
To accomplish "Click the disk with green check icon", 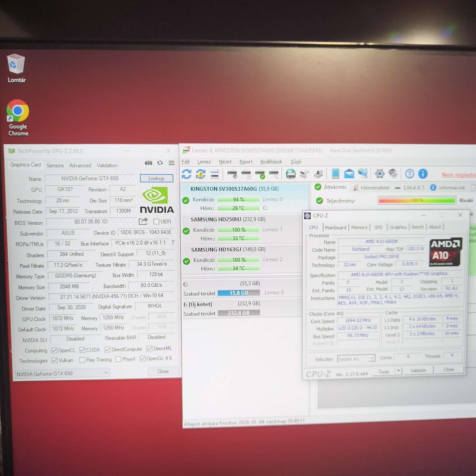I will click(260, 174).
